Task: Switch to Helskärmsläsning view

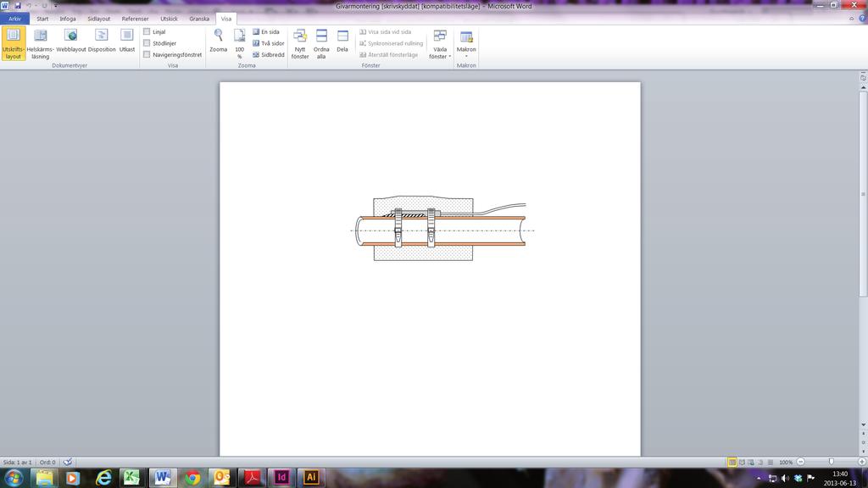Action: click(40, 43)
